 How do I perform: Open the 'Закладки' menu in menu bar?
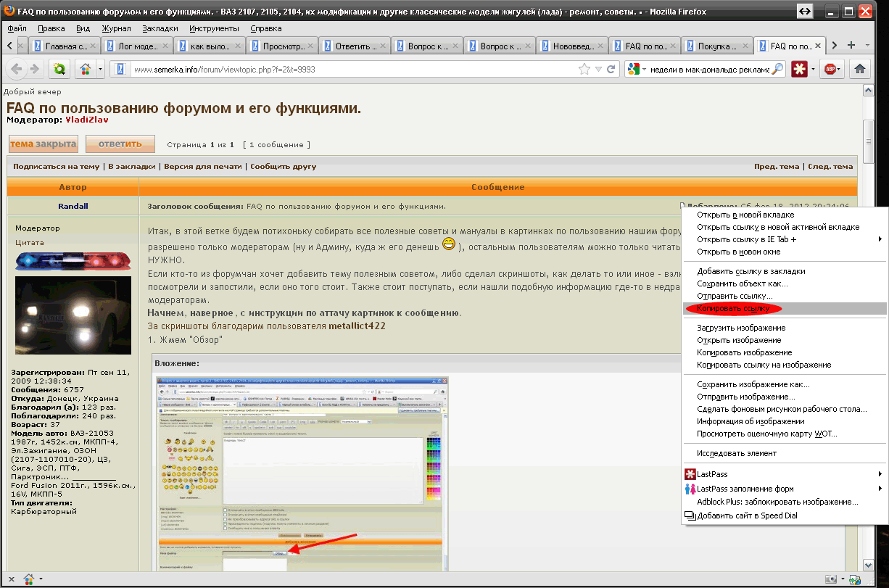(x=160, y=28)
